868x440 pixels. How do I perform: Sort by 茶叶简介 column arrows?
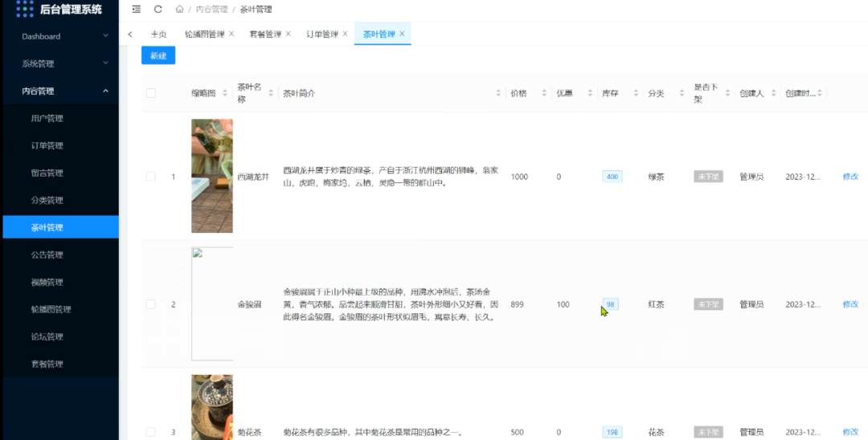point(498,93)
